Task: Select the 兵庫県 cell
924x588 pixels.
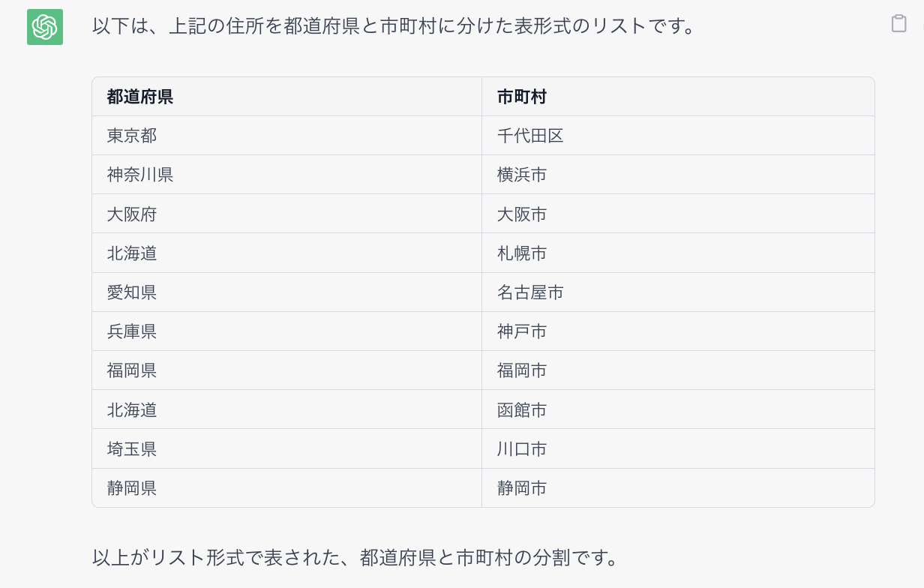Action: click(286, 331)
